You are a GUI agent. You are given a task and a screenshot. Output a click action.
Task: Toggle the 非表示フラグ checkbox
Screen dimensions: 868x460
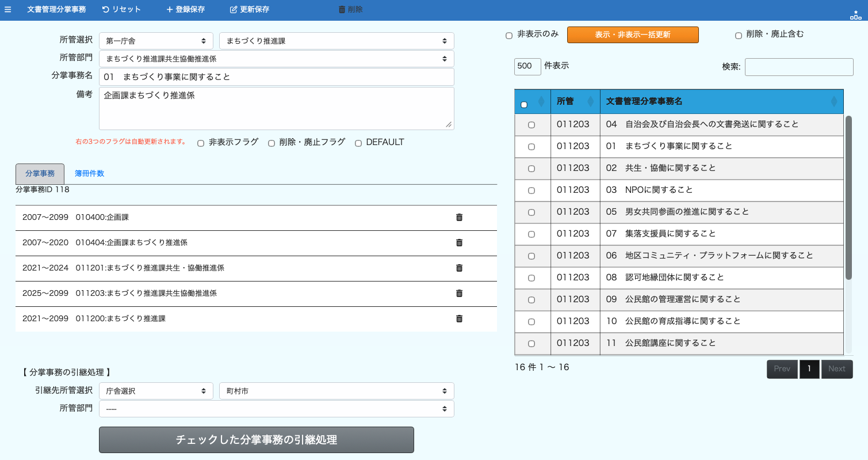click(201, 143)
